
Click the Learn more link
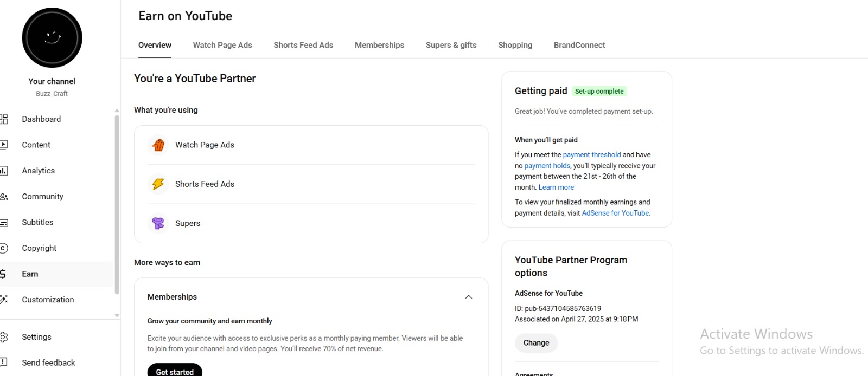click(556, 187)
